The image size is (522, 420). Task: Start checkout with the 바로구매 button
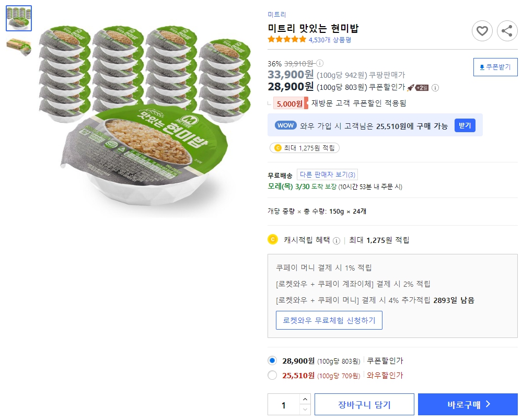pos(467,404)
